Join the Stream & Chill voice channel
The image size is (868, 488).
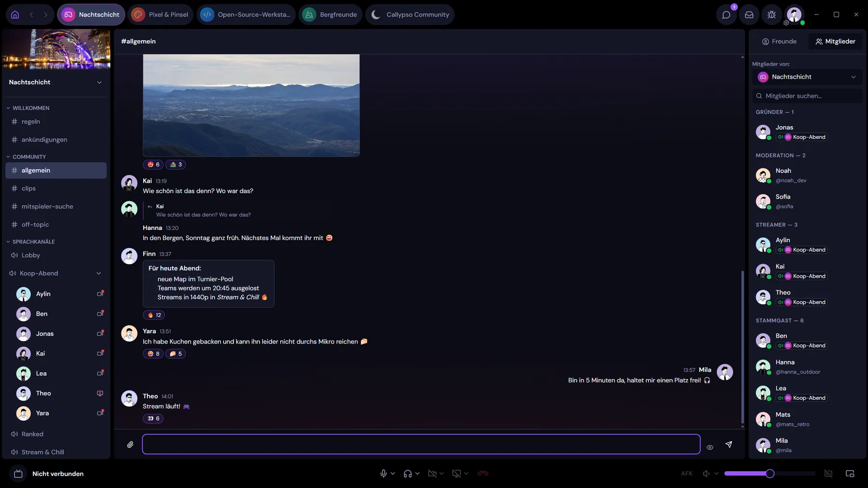[x=56, y=452]
